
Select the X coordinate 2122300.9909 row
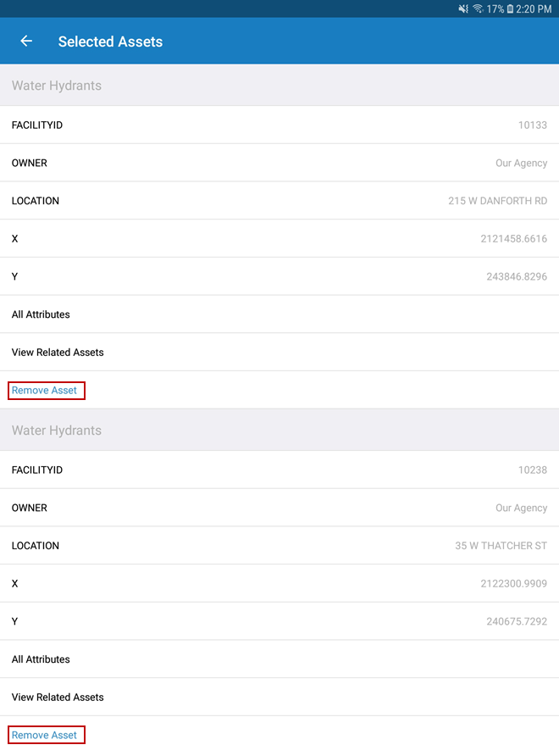pyautogui.click(x=279, y=584)
